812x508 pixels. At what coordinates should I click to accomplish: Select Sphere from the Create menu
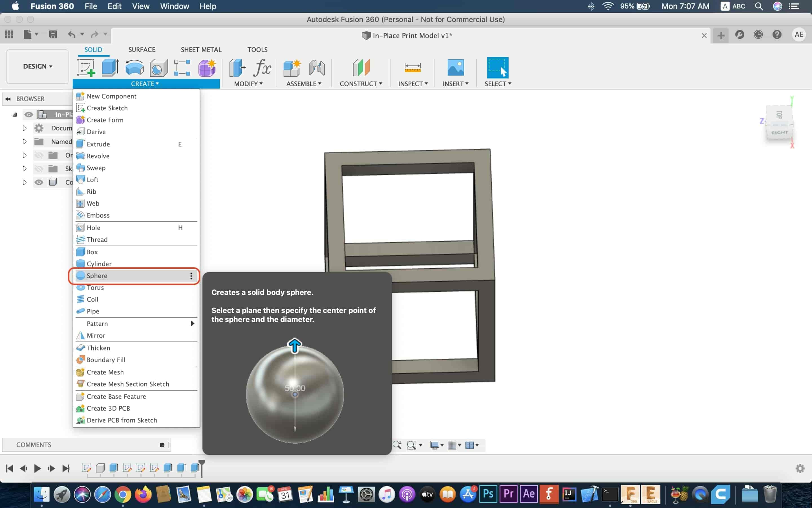coord(136,276)
